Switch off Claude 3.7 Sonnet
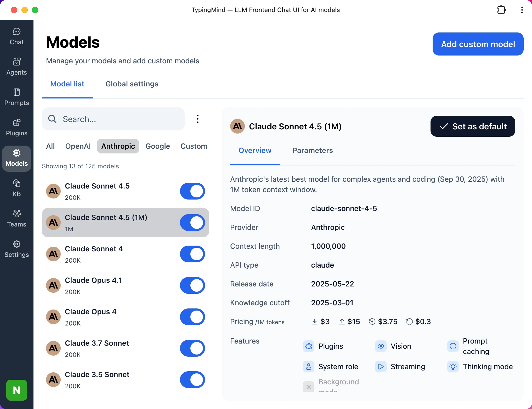The image size is (532, 409). [x=193, y=348]
